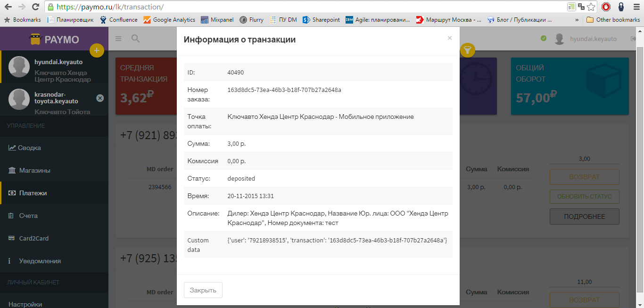The width and height of the screenshot is (644, 308).
Task: Click the ОБЩИЙ ОБОРОТ 57,00 card
Action: point(570,86)
